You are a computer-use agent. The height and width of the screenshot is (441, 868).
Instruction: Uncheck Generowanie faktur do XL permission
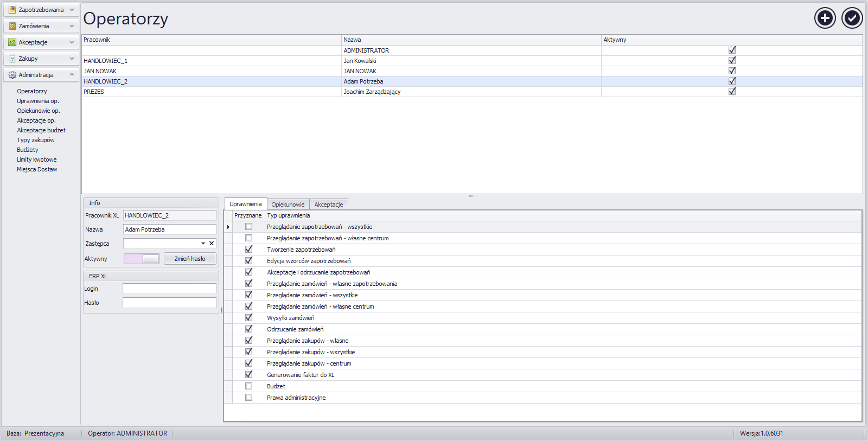click(248, 375)
